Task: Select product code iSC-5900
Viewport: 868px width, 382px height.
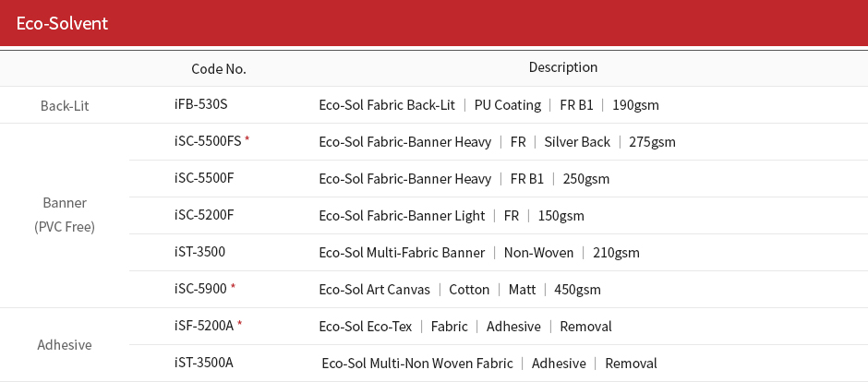Action: pos(200,288)
